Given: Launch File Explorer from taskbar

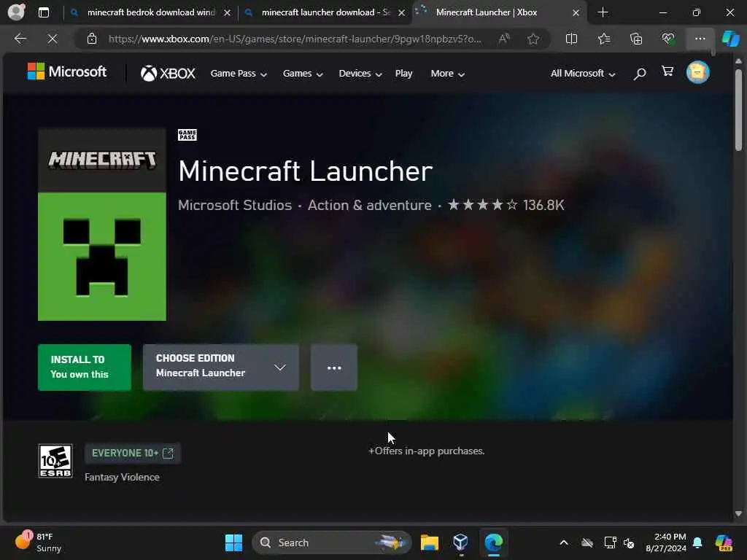Looking at the screenshot, I should [429, 542].
